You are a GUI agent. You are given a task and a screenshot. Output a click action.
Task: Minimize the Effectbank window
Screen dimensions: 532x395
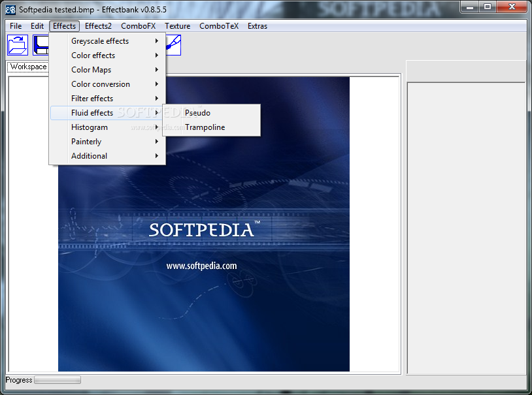click(x=469, y=7)
